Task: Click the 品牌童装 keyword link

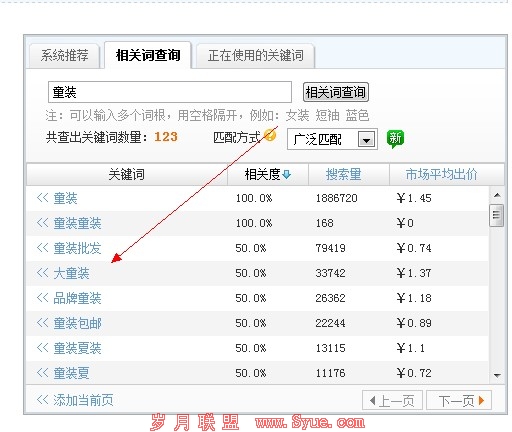Action: pos(77,298)
